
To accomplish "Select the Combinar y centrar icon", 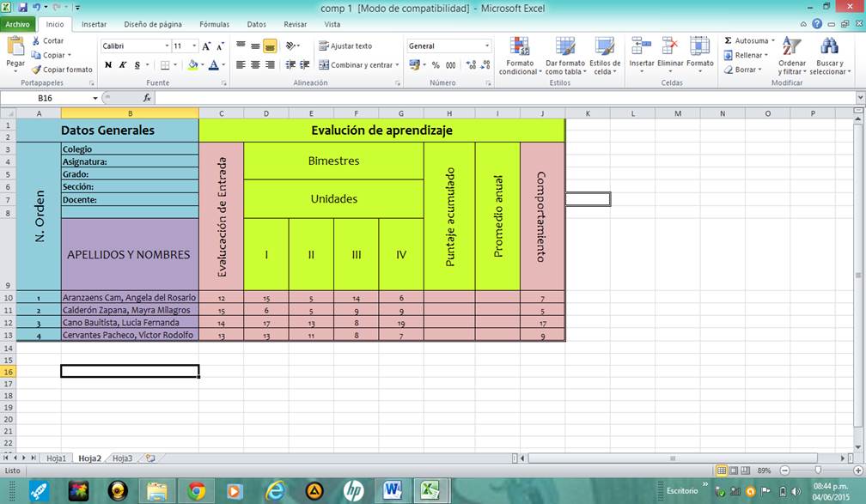I will [x=325, y=65].
